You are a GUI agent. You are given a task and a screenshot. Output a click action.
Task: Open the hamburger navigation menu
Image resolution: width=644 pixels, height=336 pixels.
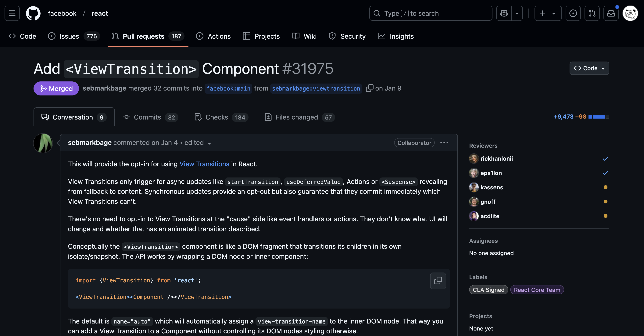tap(12, 13)
